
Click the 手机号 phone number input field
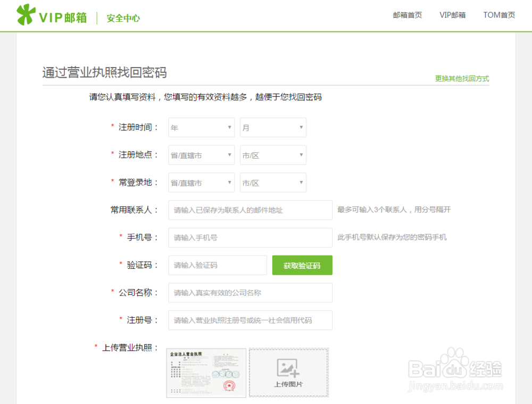250,237
